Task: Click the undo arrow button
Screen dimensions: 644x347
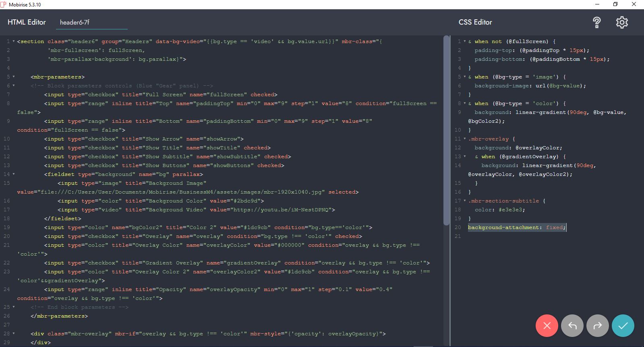Action: (572, 326)
